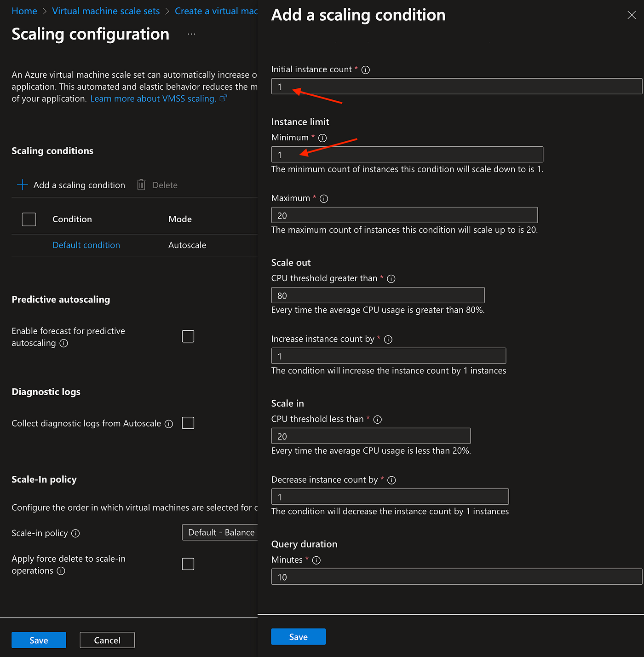Screen dimensions: 644x657
Task: Focus the Maximum instance limit field
Action: coord(404,215)
